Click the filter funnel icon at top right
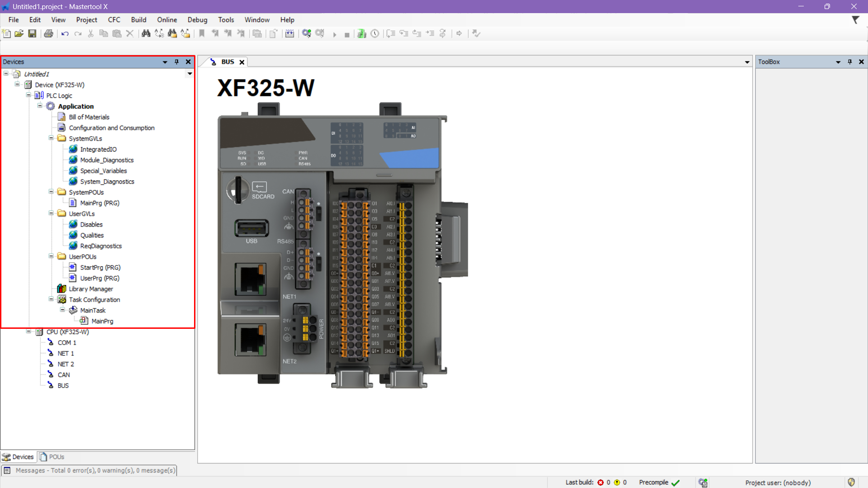 pos(855,20)
